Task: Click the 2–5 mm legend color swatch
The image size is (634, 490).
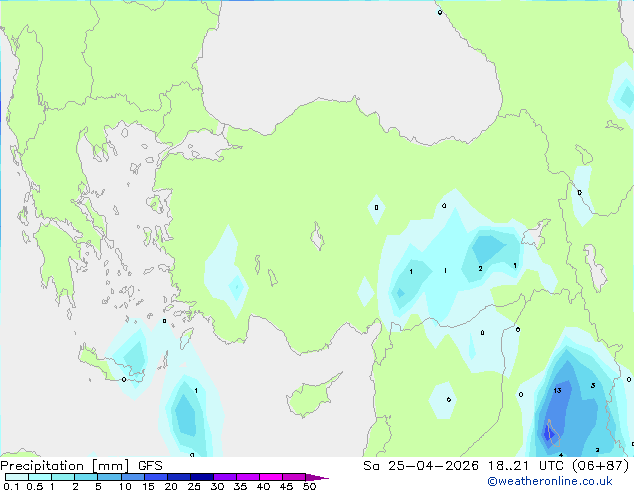Action: tap(86, 477)
